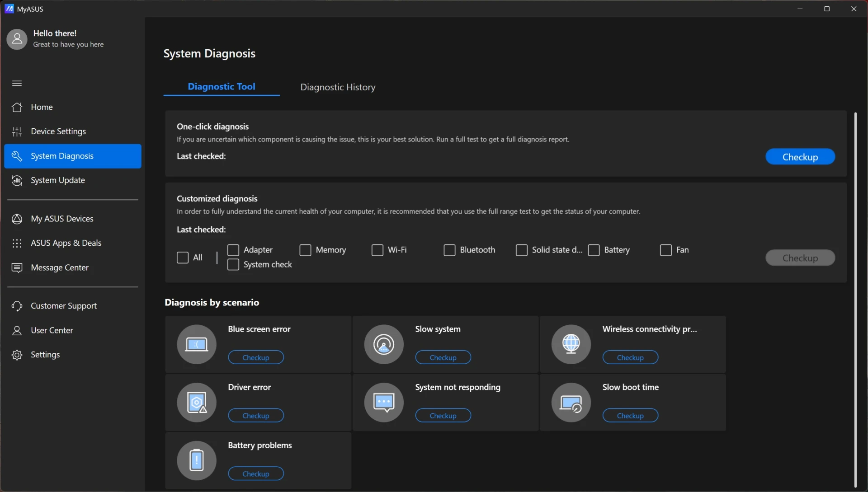The height and width of the screenshot is (492, 868).
Task: Open System Update page label
Action: (x=58, y=180)
